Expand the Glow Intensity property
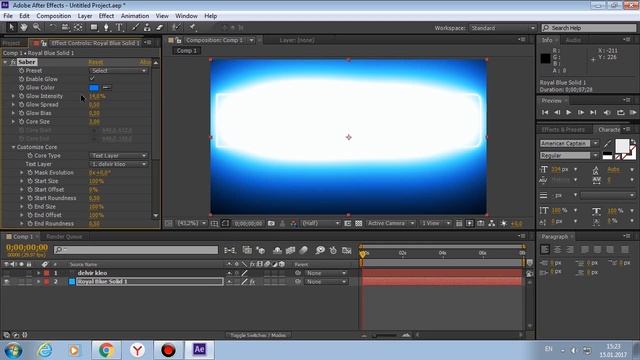 click(x=13, y=96)
